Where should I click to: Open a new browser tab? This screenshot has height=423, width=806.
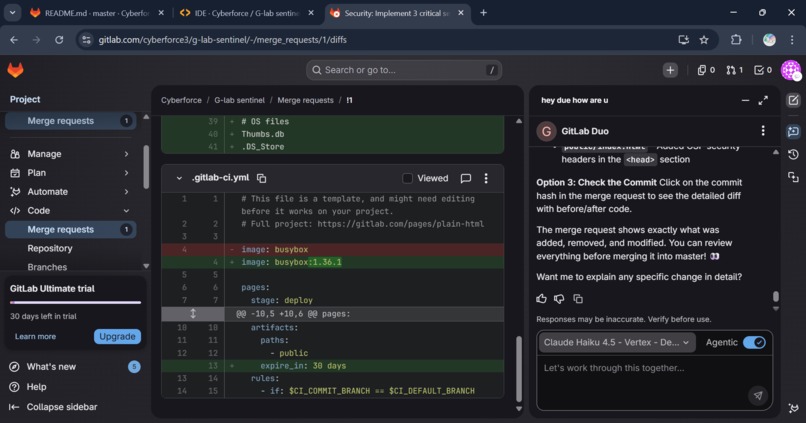(x=483, y=13)
